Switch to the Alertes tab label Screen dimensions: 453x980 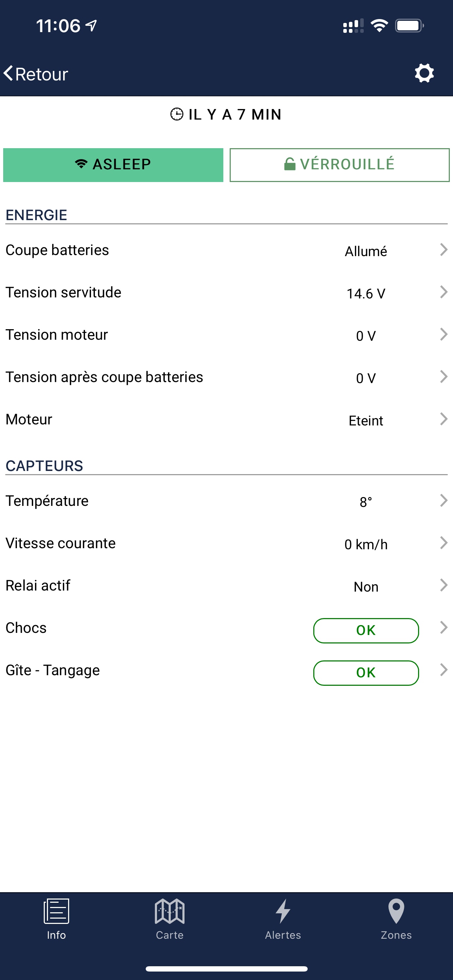tap(283, 935)
